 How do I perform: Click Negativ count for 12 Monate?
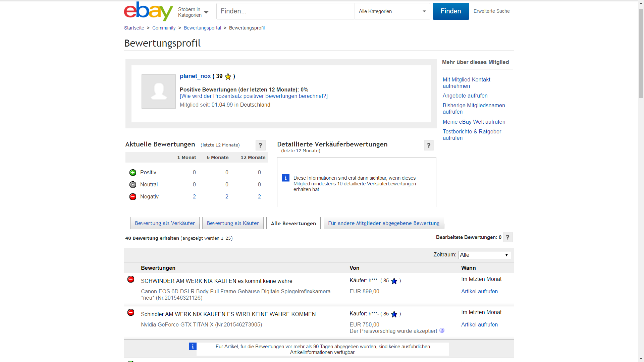pyautogui.click(x=259, y=197)
